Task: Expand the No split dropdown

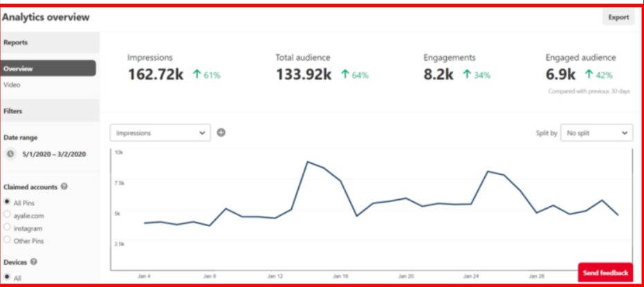Action: (x=596, y=132)
